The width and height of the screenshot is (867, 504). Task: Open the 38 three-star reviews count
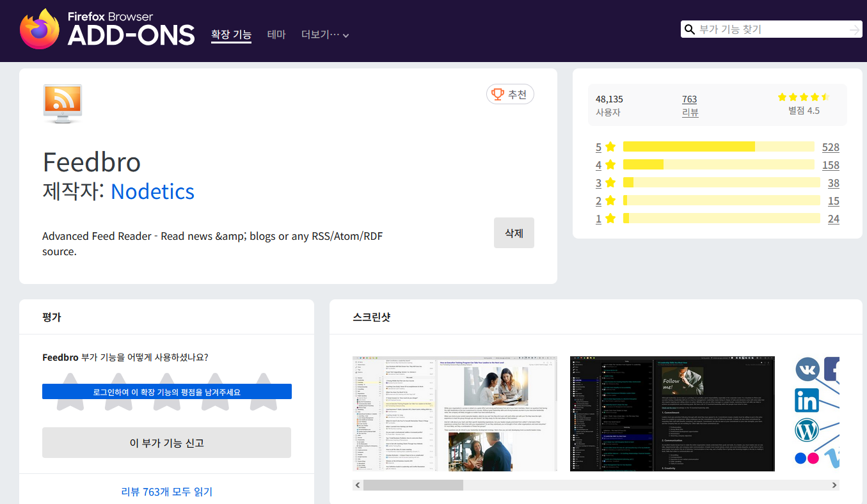click(833, 183)
